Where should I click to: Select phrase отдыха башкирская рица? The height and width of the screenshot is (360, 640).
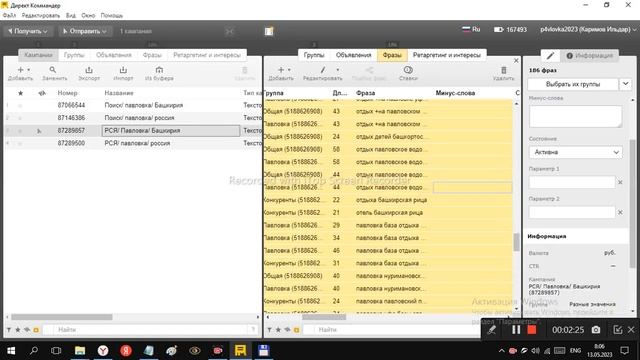tap(391, 200)
